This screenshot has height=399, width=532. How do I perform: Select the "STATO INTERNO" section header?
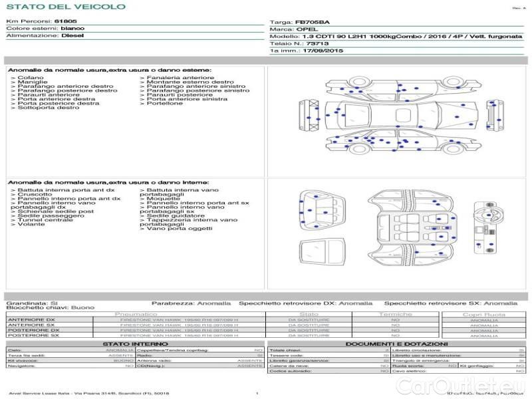point(135,344)
